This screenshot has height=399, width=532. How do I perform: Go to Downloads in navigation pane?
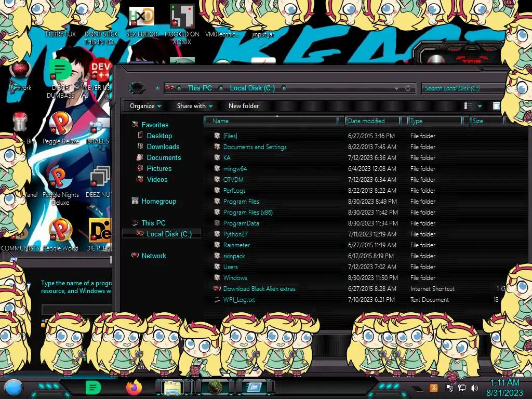click(x=163, y=147)
